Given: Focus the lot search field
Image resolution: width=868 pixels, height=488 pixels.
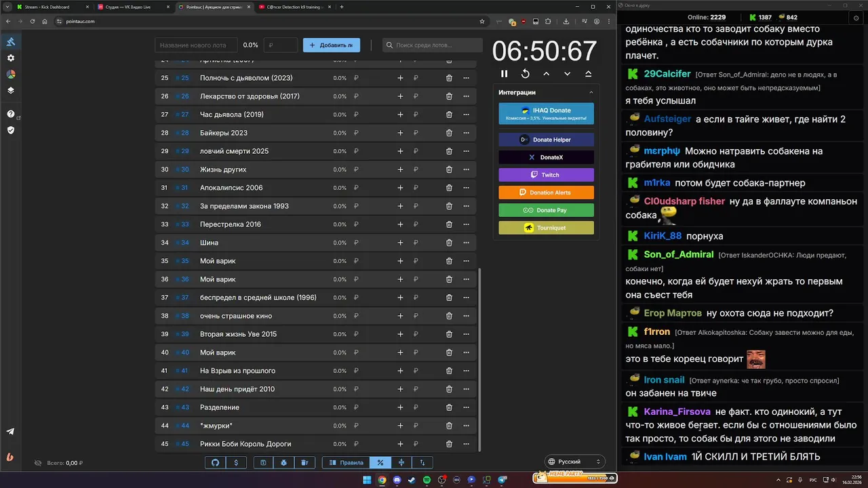Looking at the screenshot, I should point(432,45).
